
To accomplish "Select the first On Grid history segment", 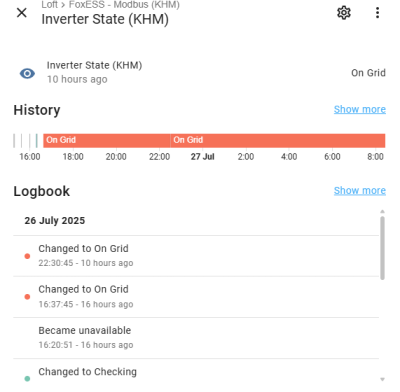I will tap(107, 140).
